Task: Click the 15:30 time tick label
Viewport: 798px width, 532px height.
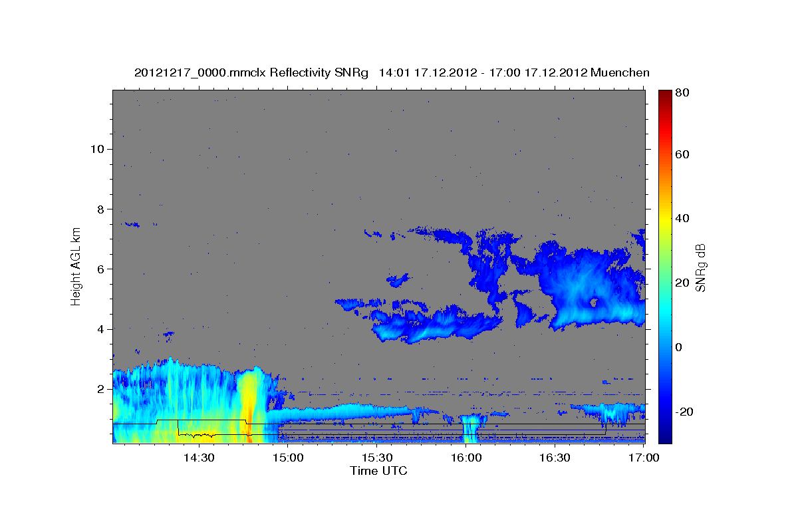Action: tap(376, 458)
